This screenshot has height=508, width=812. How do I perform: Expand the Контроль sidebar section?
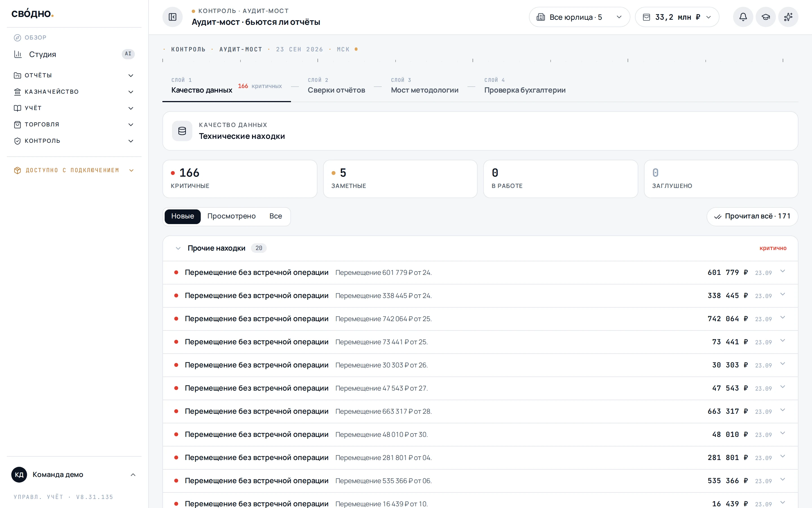click(x=74, y=141)
